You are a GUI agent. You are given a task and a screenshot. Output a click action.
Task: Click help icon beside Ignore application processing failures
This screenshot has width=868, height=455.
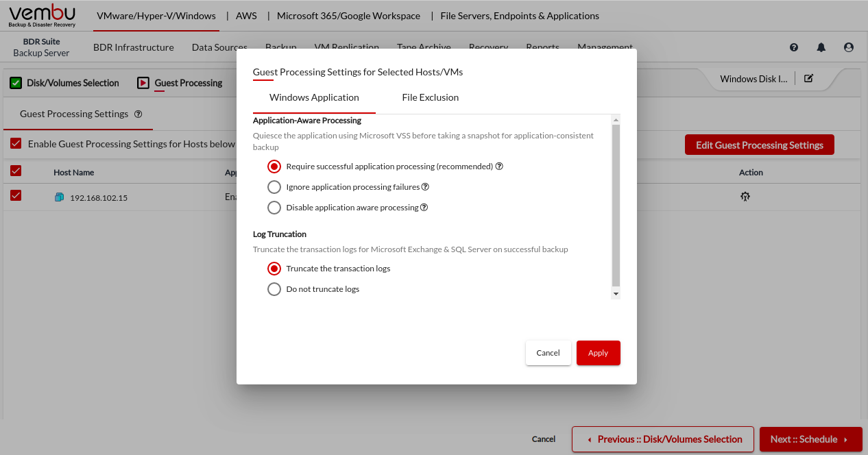425,187
